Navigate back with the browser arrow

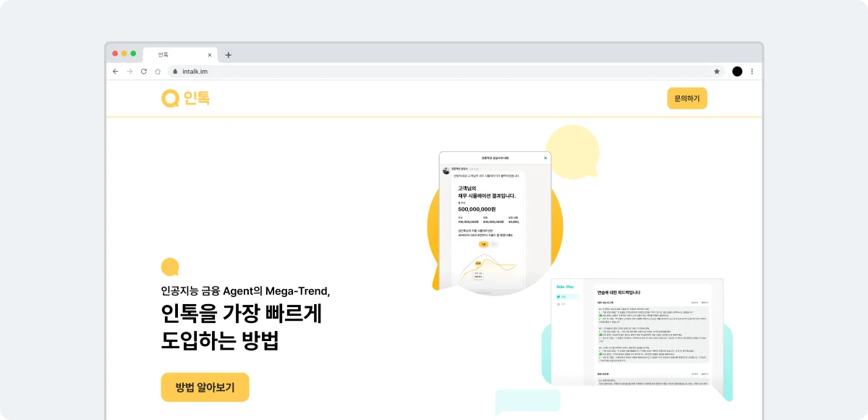click(x=116, y=71)
